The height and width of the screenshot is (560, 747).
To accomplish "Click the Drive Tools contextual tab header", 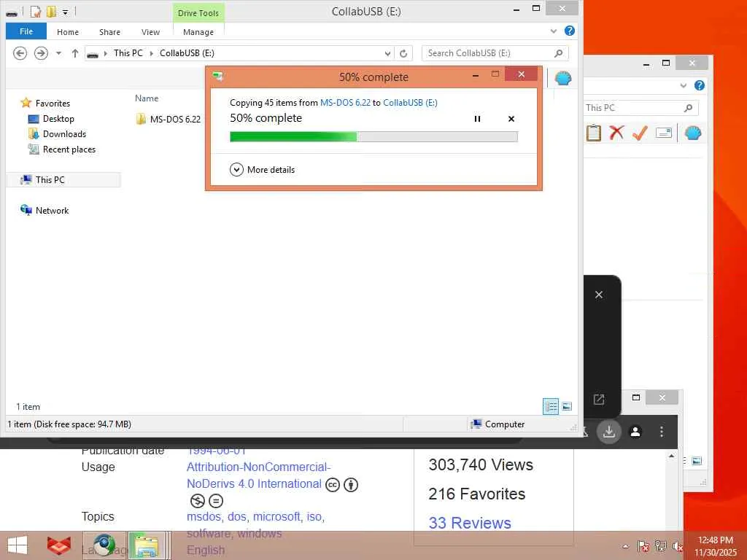I will click(x=198, y=13).
